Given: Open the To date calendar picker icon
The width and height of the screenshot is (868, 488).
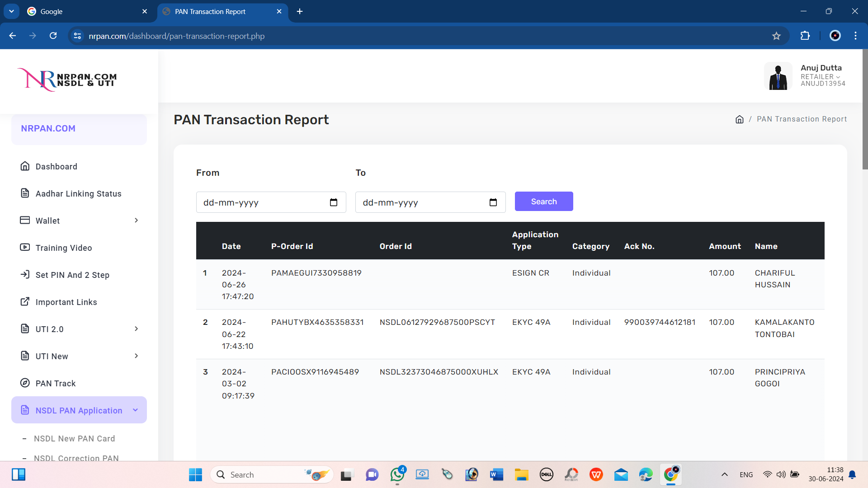Looking at the screenshot, I should tap(493, 202).
